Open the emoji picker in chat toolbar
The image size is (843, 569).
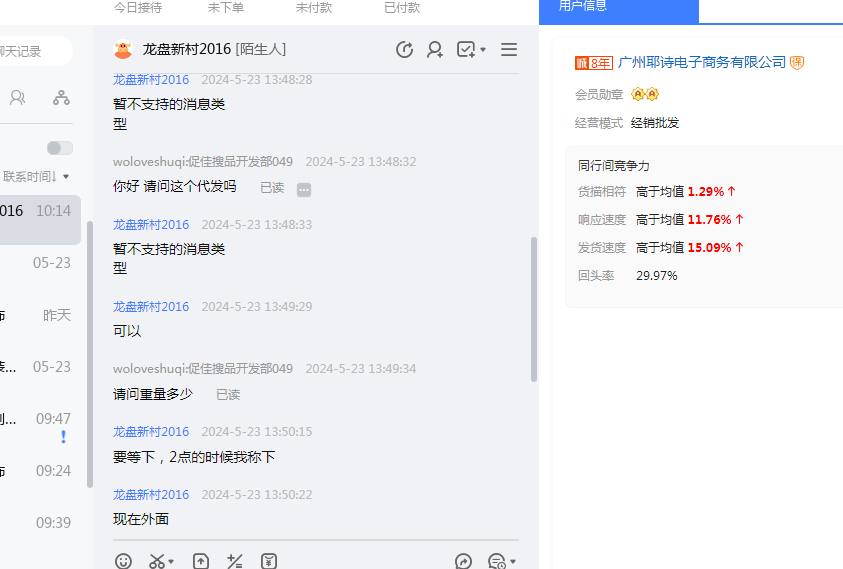click(x=123, y=561)
